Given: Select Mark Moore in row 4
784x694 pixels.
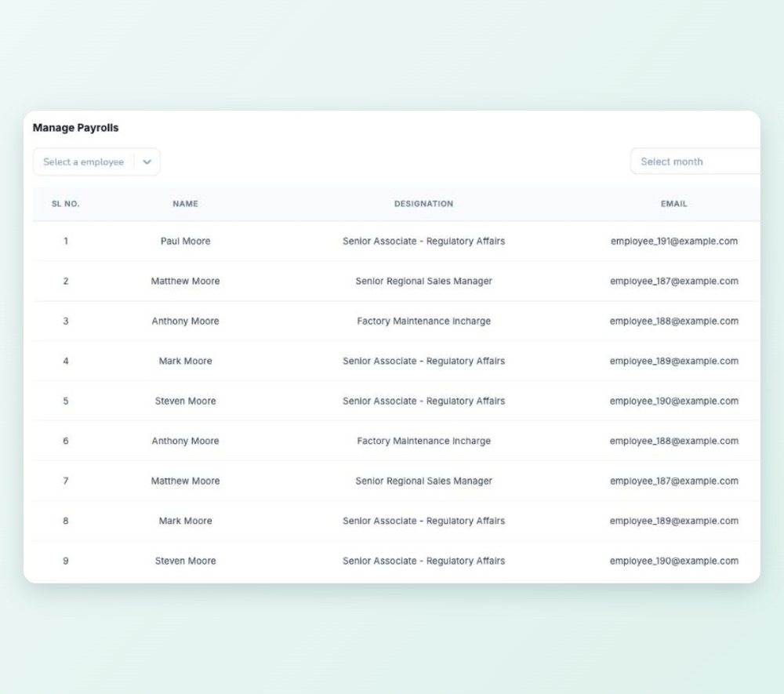Looking at the screenshot, I should [x=186, y=361].
